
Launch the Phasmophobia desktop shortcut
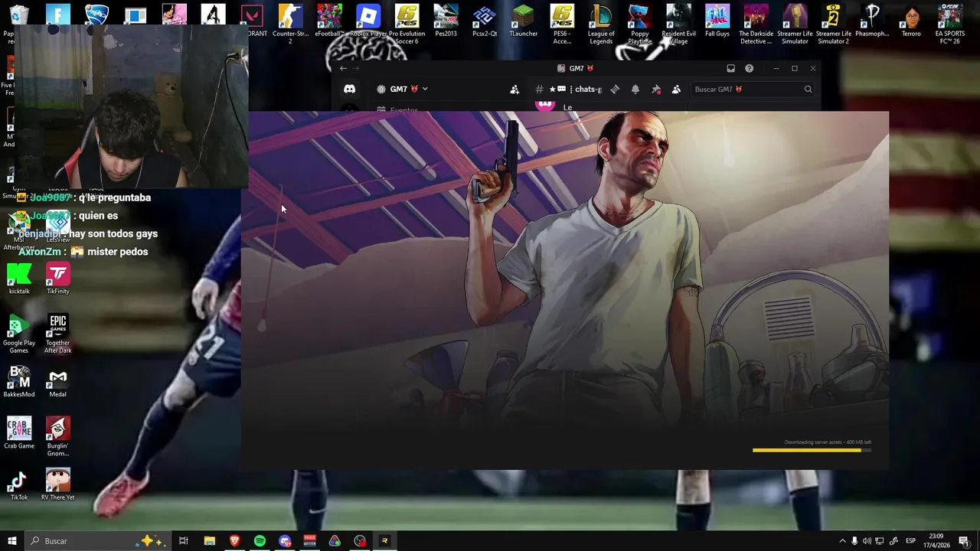coord(872,21)
